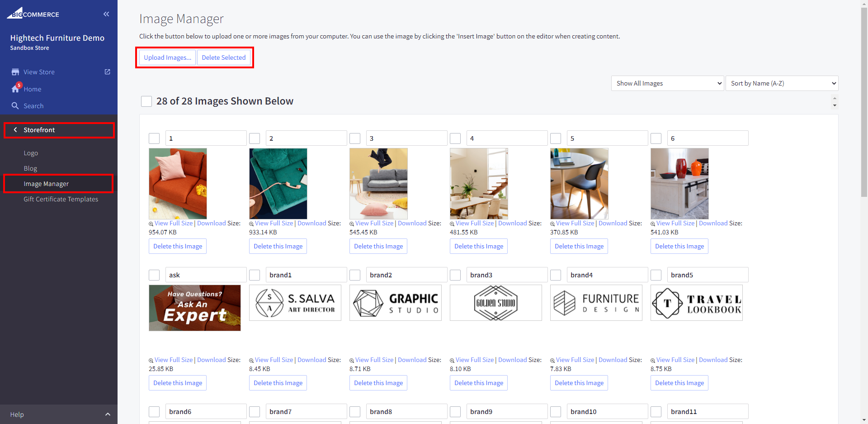Click the Upload Images button
Image resolution: width=868 pixels, height=424 pixels.
(167, 57)
